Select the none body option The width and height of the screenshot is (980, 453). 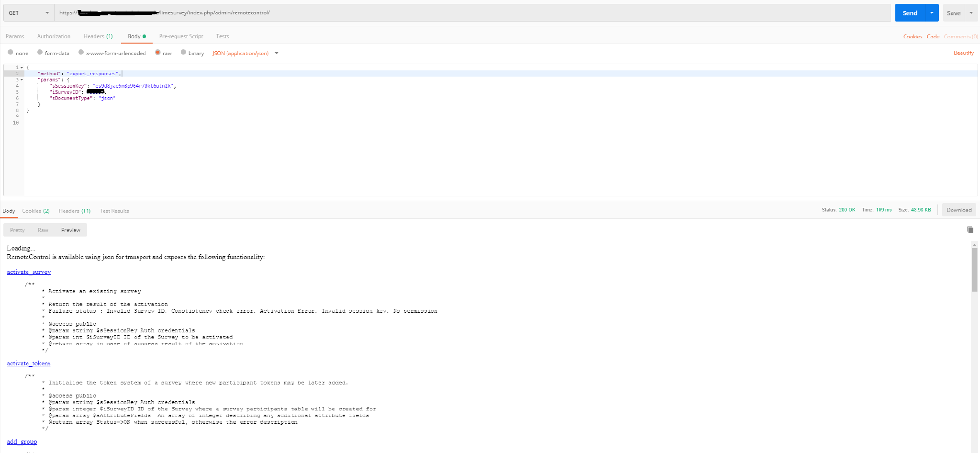click(x=11, y=53)
